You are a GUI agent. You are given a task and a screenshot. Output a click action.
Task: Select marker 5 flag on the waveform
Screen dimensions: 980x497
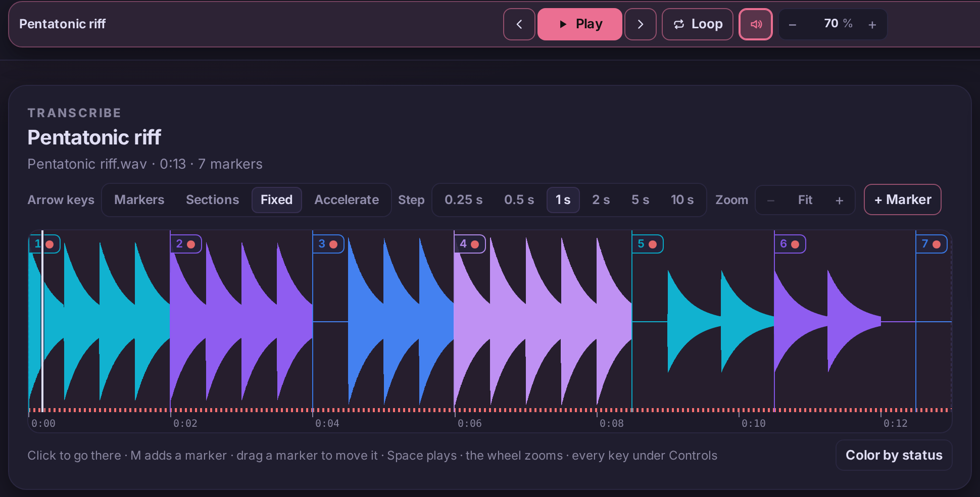point(648,244)
